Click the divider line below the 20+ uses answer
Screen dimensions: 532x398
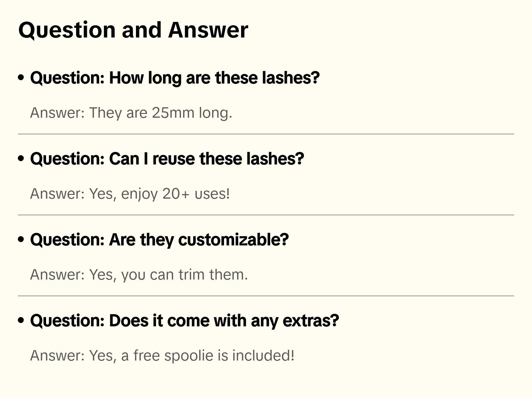click(x=266, y=215)
